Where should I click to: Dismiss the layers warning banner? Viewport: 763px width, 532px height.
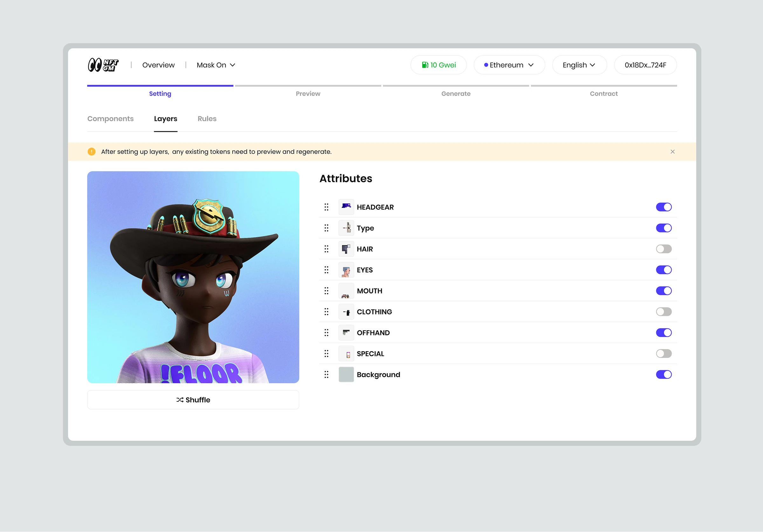(x=673, y=152)
